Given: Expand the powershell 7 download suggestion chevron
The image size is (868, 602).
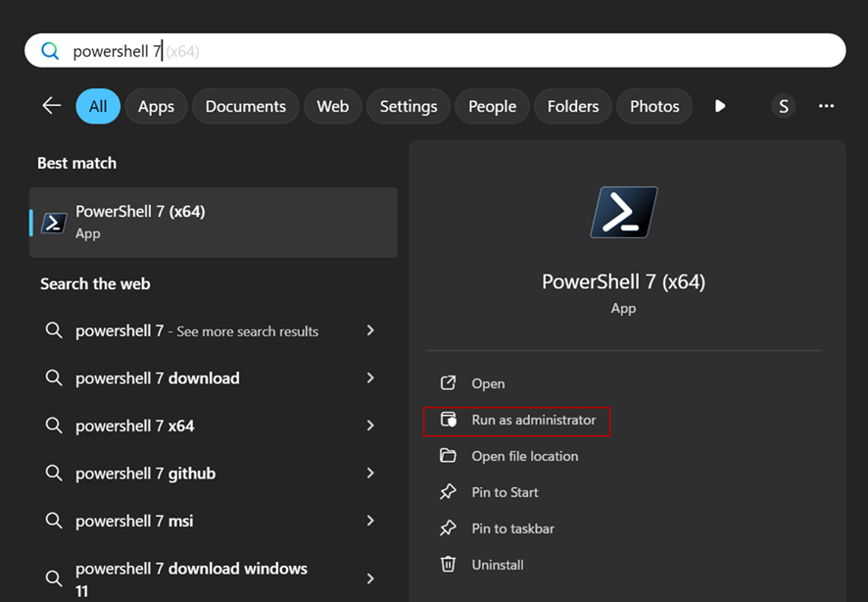Looking at the screenshot, I should [370, 377].
